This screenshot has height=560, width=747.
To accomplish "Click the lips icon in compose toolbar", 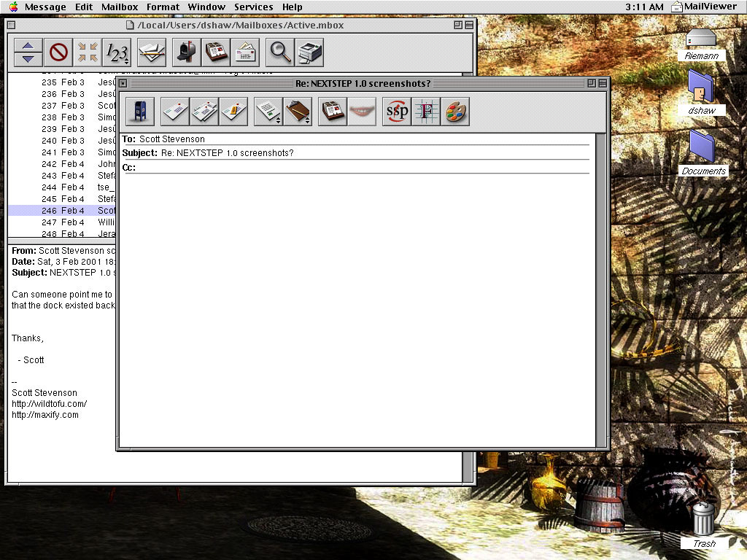I will [362, 112].
